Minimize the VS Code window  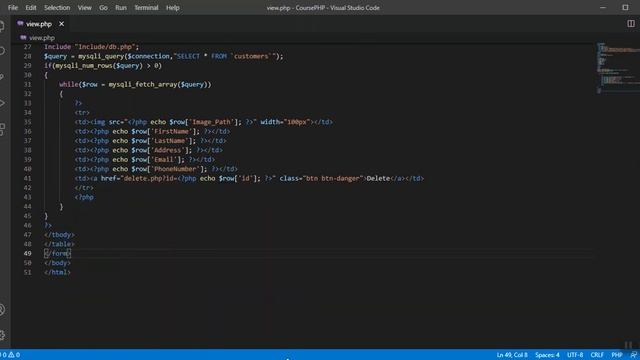point(603,8)
